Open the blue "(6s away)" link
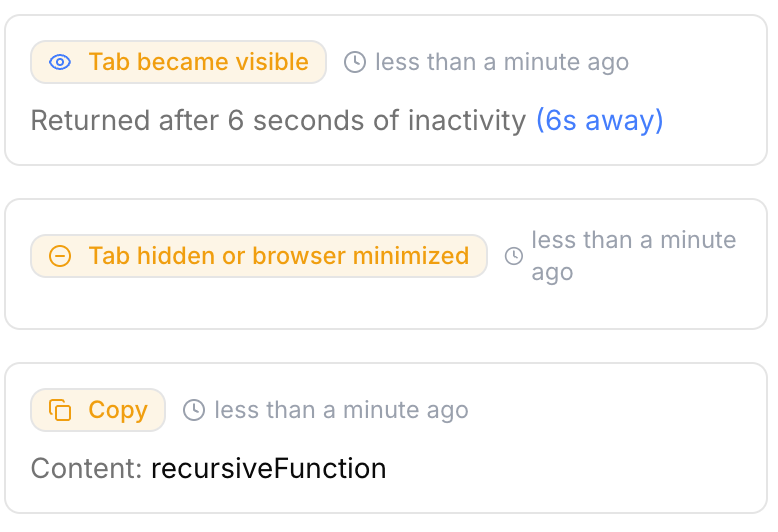 point(599,121)
